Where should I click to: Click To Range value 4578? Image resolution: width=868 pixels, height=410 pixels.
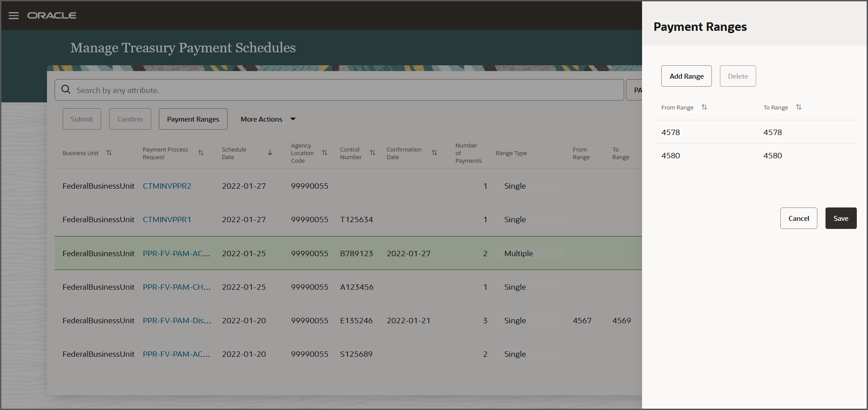tap(773, 132)
